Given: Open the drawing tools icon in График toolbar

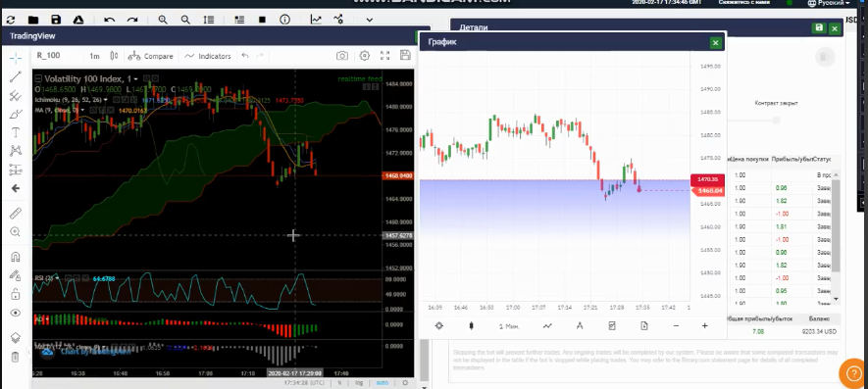Looking at the screenshot, I should [x=580, y=326].
